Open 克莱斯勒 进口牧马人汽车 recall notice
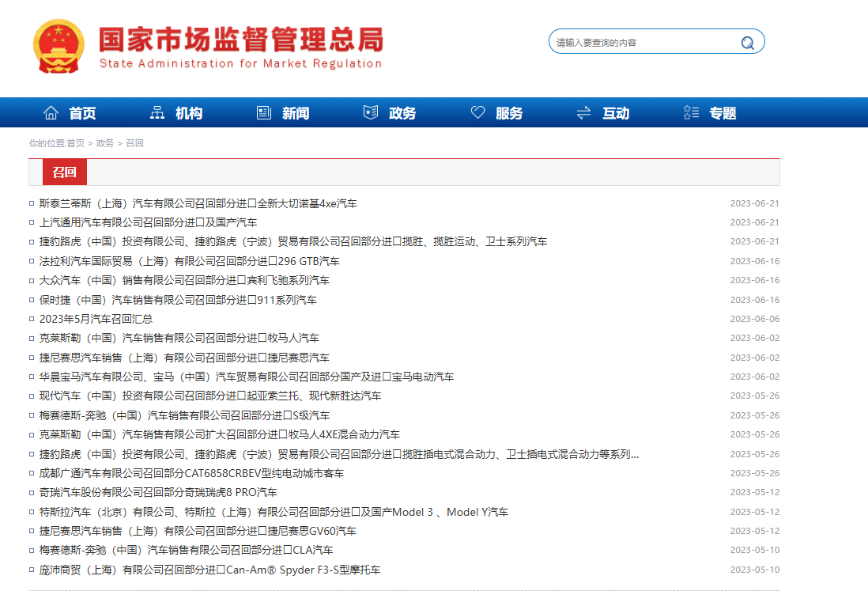868x606 pixels. pyautogui.click(x=179, y=338)
